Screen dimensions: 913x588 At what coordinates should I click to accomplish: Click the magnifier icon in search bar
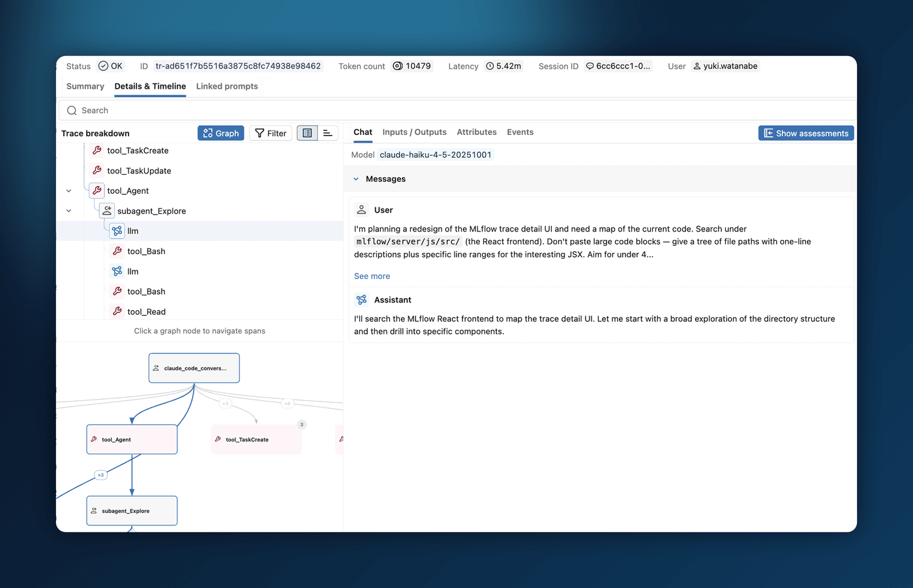(72, 111)
